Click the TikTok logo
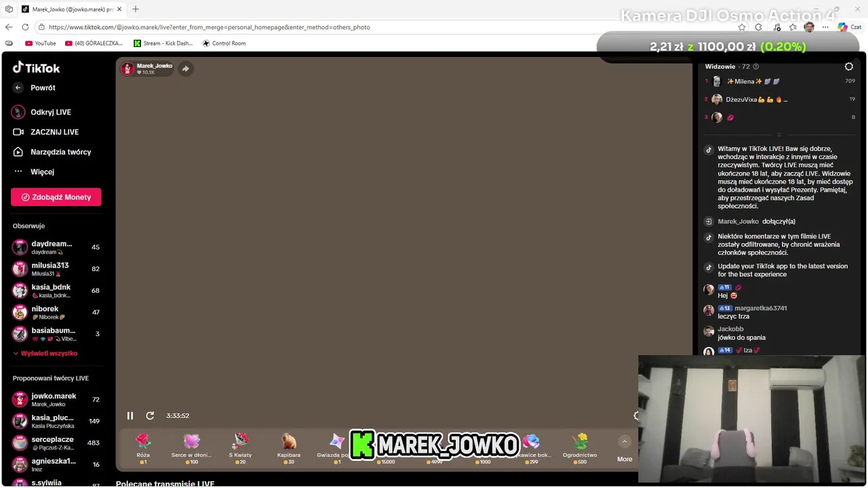 (x=37, y=68)
